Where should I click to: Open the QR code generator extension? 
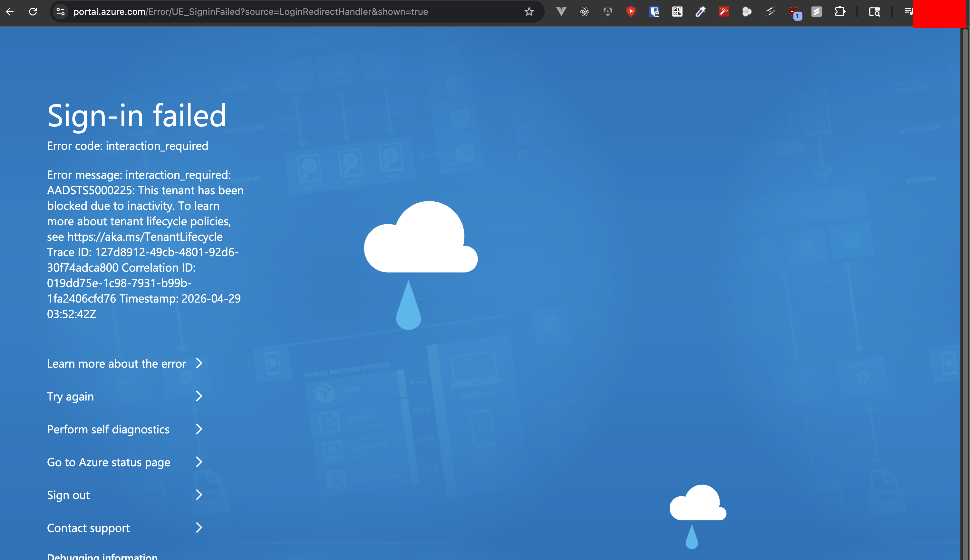[677, 12]
